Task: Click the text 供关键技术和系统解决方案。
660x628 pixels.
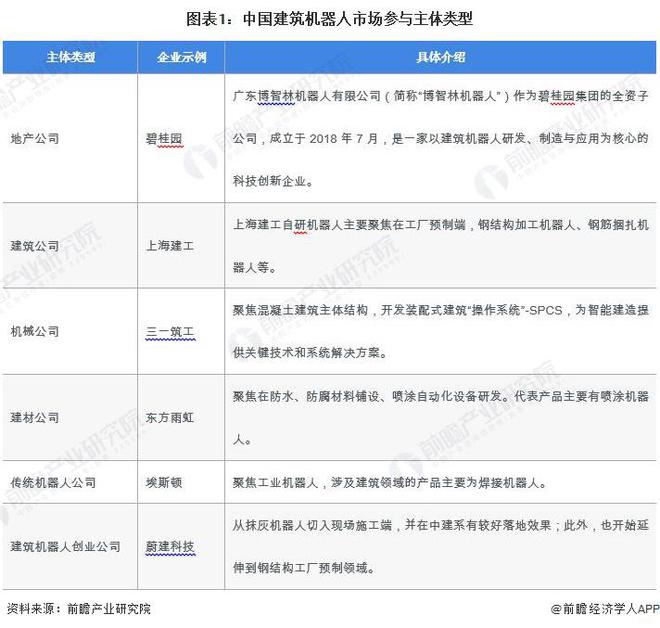Action: click(310, 353)
